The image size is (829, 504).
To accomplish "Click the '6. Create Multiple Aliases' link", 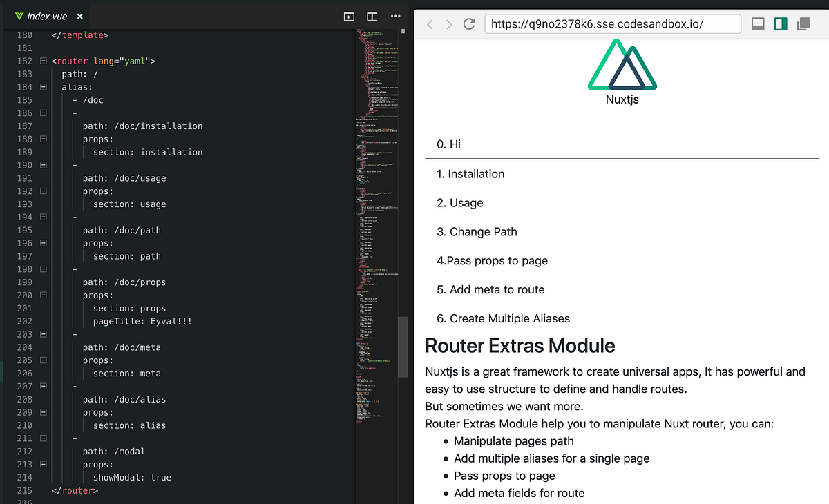I will click(x=510, y=318).
